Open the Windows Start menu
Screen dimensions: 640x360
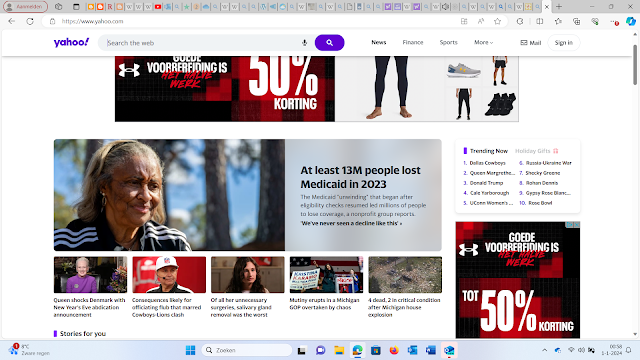tap(190, 350)
